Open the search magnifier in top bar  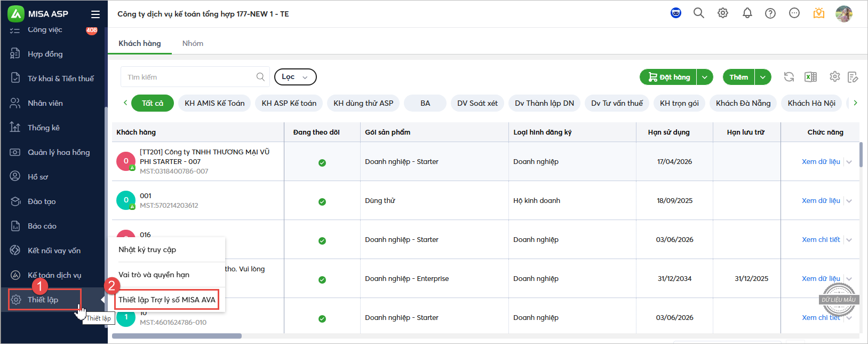pyautogui.click(x=699, y=13)
